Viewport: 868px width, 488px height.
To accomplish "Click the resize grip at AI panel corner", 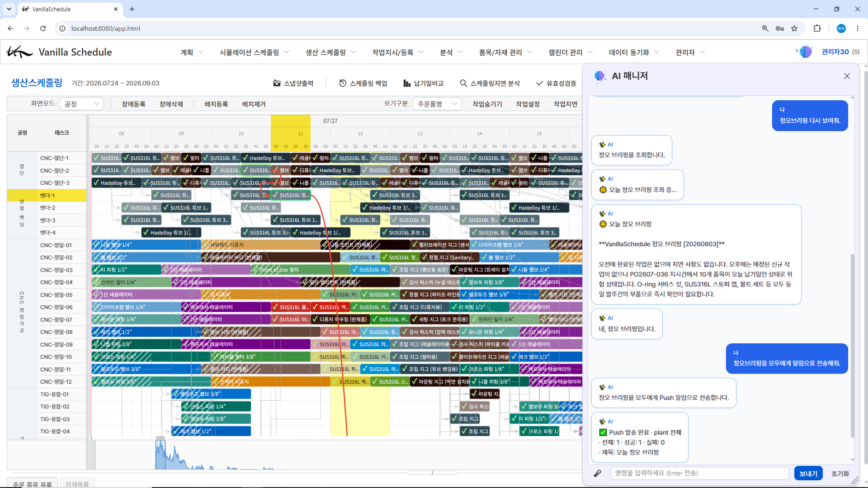I will pyautogui.click(x=855, y=482).
